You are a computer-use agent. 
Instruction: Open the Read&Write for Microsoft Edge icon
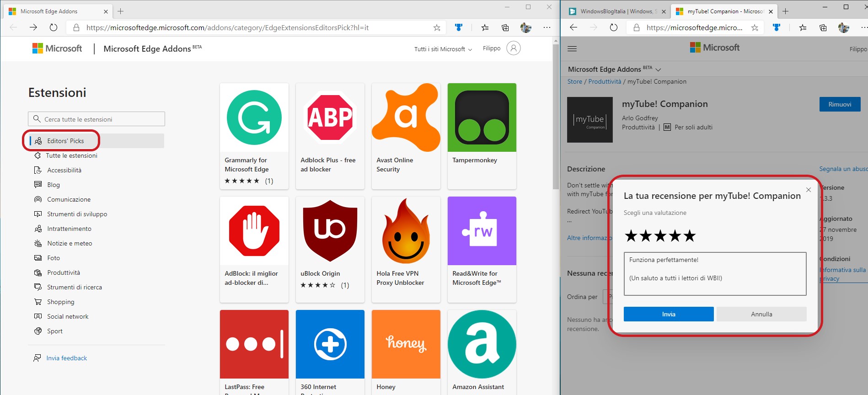pyautogui.click(x=482, y=231)
